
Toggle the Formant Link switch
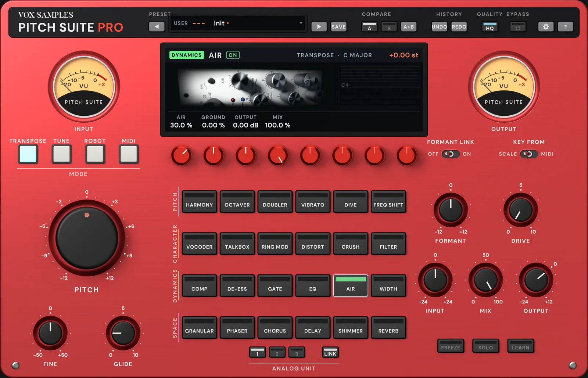[450, 154]
